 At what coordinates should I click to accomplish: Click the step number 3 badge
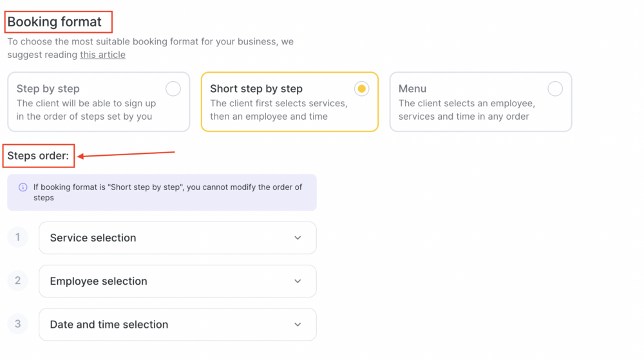point(17,324)
